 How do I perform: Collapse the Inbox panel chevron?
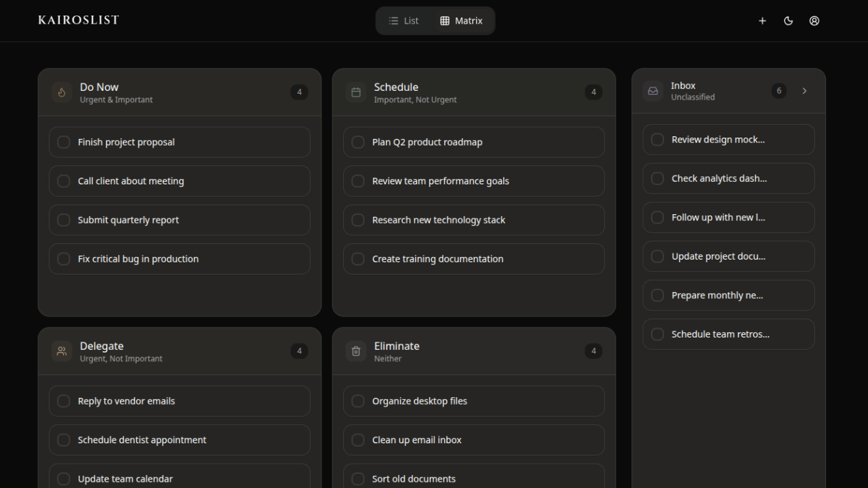[804, 91]
